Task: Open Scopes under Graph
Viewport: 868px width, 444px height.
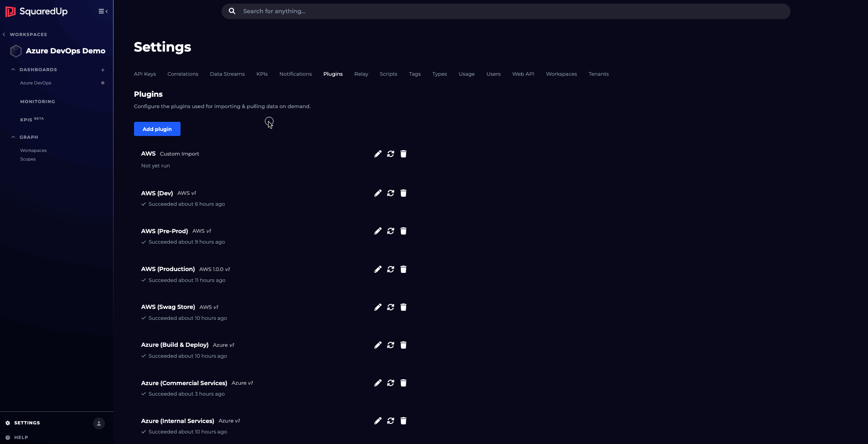Action: (28, 159)
